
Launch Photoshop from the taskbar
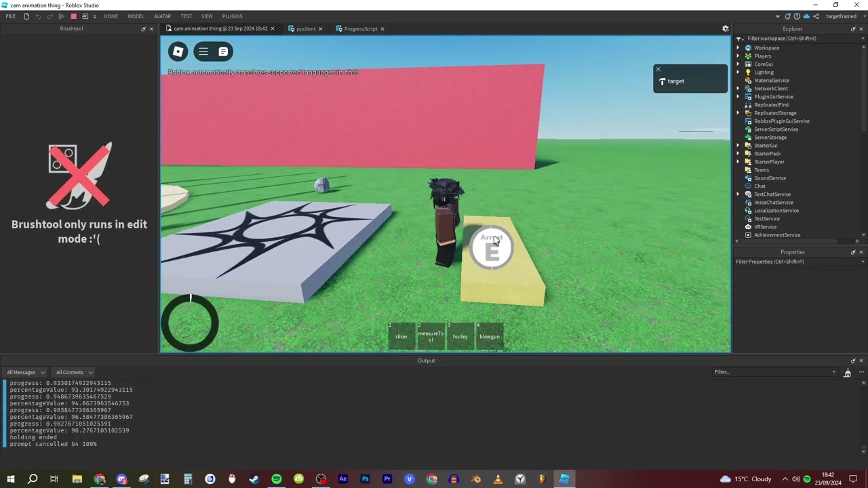point(366,479)
